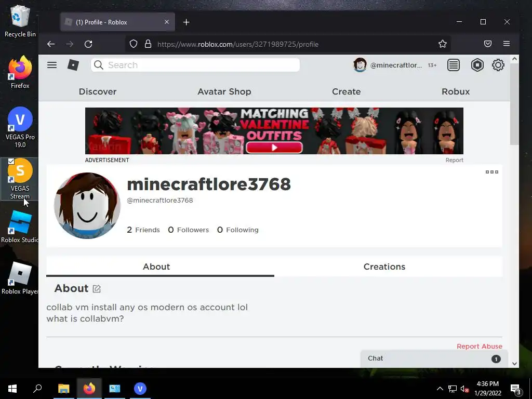Select the Firefox desktop shortcut
Viewport: 532px width, 399px height.
click(x=20, y=72)
